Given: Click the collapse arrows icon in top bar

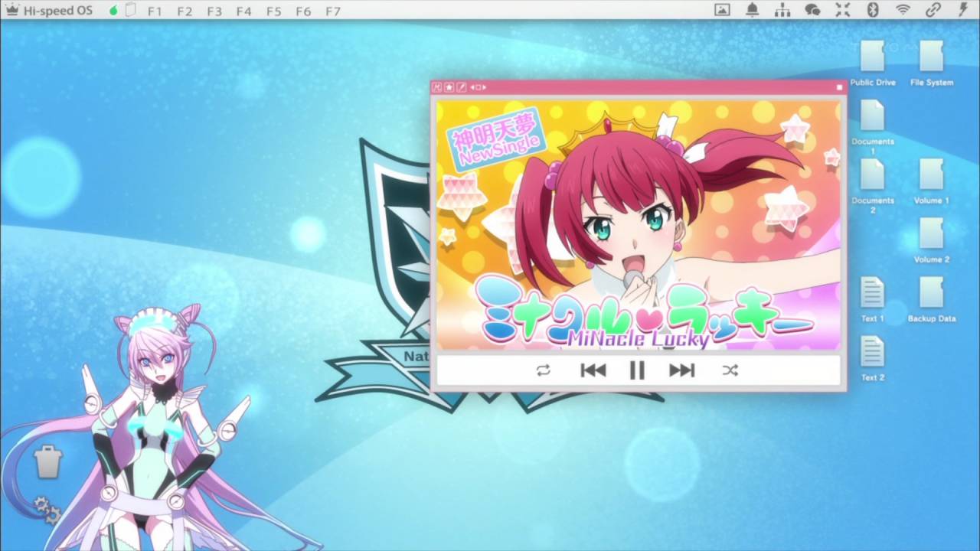Looking at the screenshot, I should [843, 10].
